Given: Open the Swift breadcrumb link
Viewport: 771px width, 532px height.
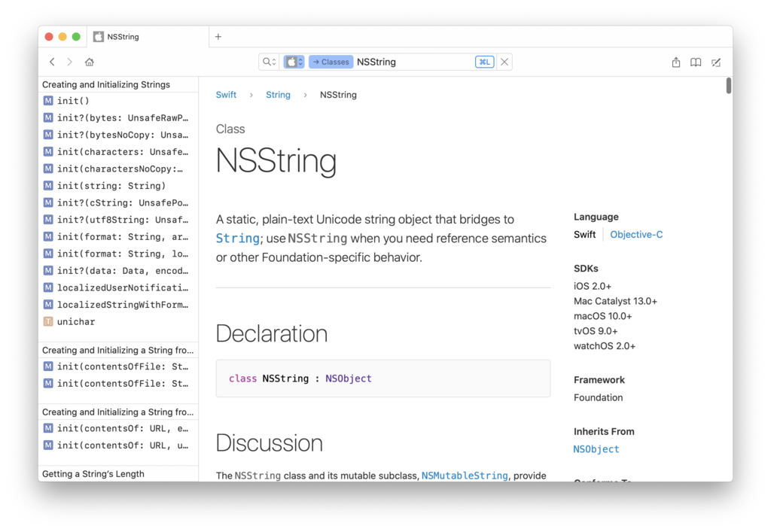Looking at the screenshot, I should [226, 95].
